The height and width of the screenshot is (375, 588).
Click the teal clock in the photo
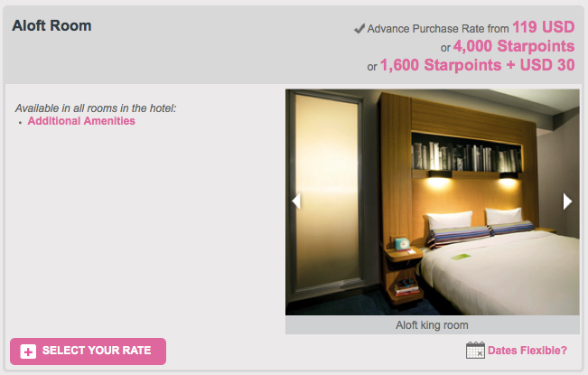click(402, 244)
